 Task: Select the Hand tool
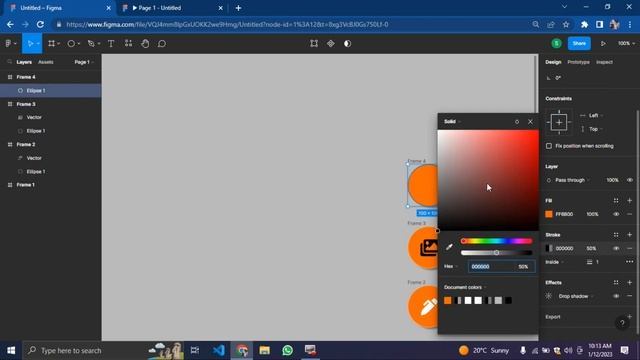(x=145, y=43)
